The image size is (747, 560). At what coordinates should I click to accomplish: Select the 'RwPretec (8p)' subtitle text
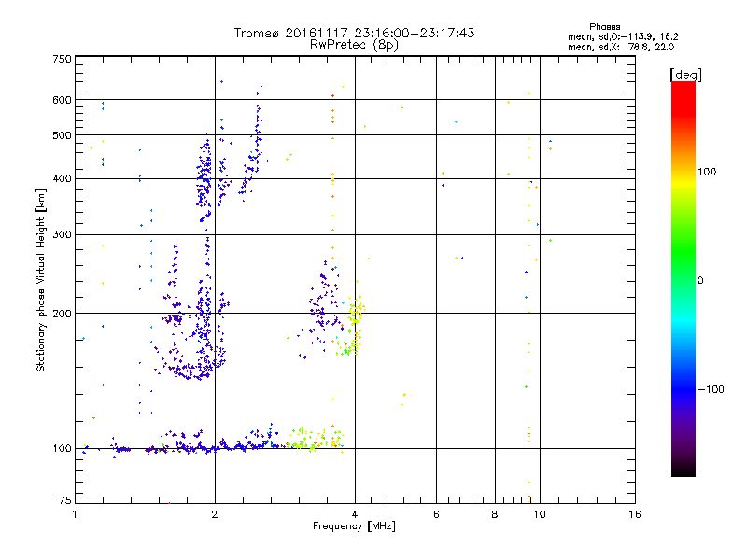pyautogui.click(x=354, y=45)
